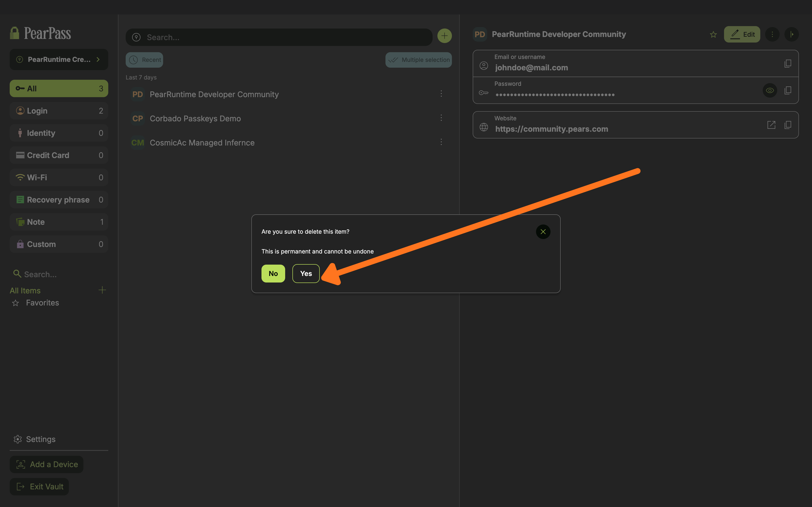The height and width of the screenshot is (507, 812).
Task: Copy the email or username value
Action: click(788, 63)
